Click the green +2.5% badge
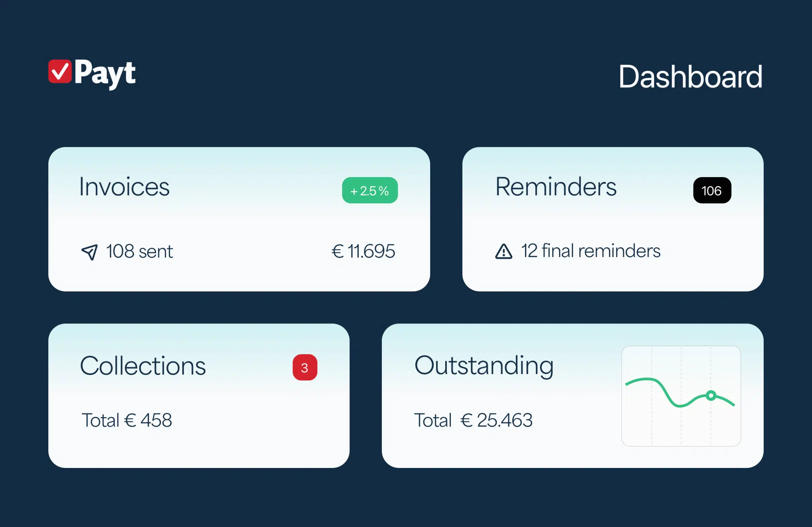Viewport: 812px width, 527px height. pos(370,191)
